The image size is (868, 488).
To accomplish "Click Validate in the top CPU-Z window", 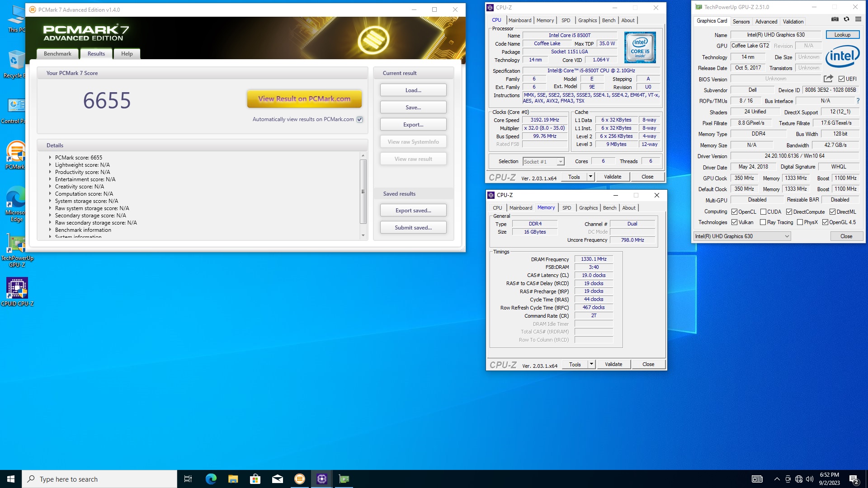I will (x=613, y=177).
